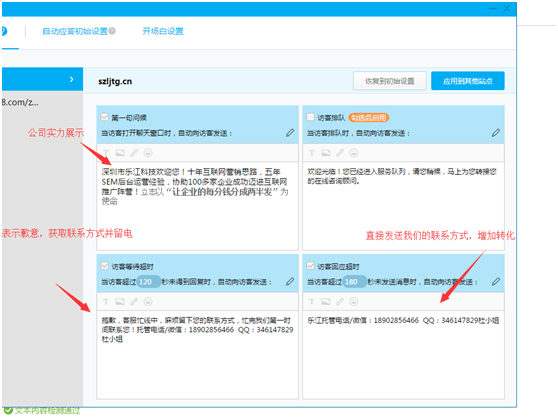Click the help icon beside 自动应答初始设置
Screen dimensions: 558x420
pyautogui.click(x=112, y=31)
